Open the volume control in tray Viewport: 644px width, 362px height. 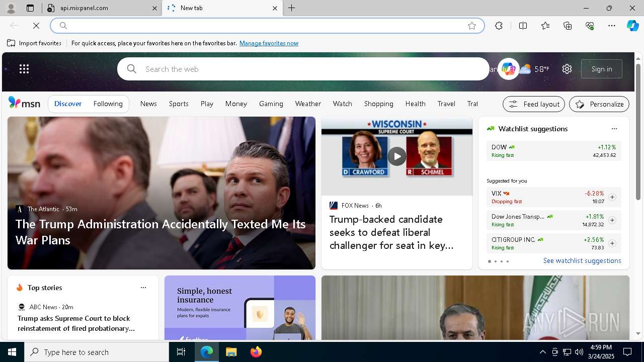click(x=579, y=352)
